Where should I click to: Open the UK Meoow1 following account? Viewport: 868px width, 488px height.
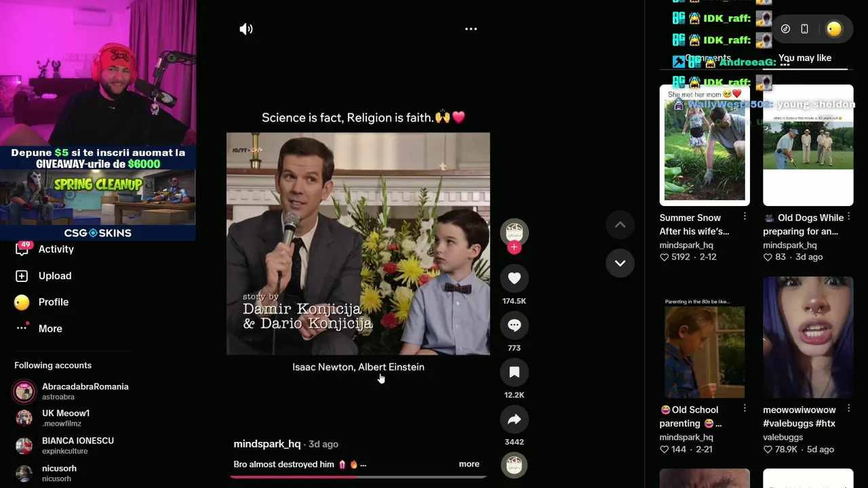click(66, 418)
